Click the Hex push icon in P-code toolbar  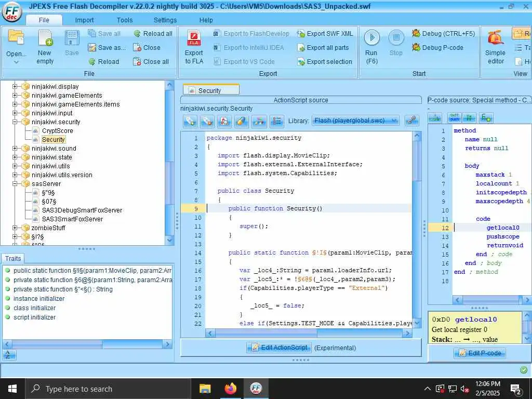click(x=454, y=118)
